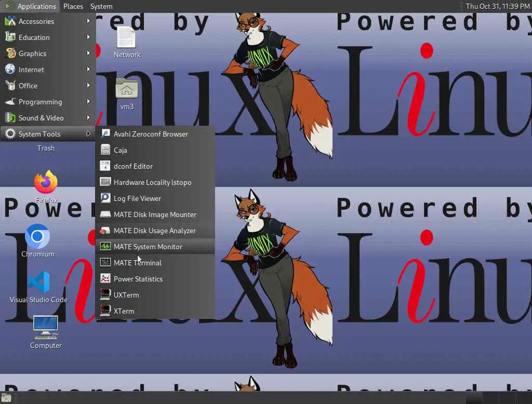Click the MATE Disk Usage Analyzer icon
Image resolution: width=532 pixels, height=404 pixels.
pos(105,231)
